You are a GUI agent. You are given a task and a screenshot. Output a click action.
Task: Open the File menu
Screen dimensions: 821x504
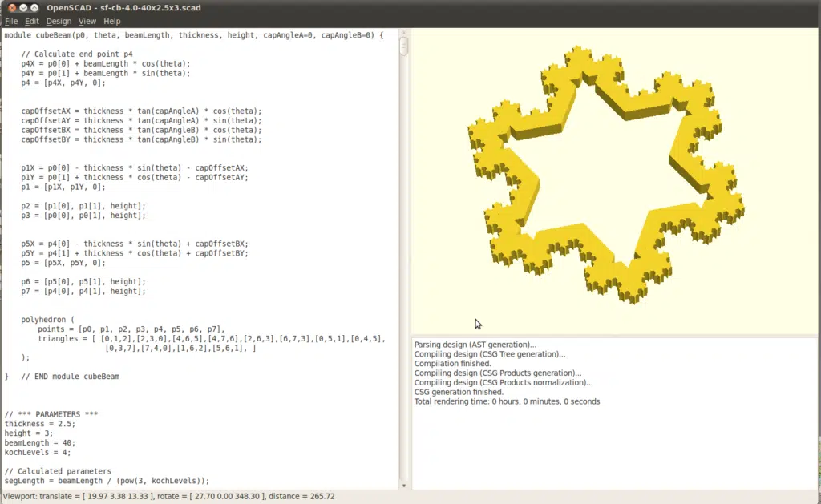coord(10,21)
